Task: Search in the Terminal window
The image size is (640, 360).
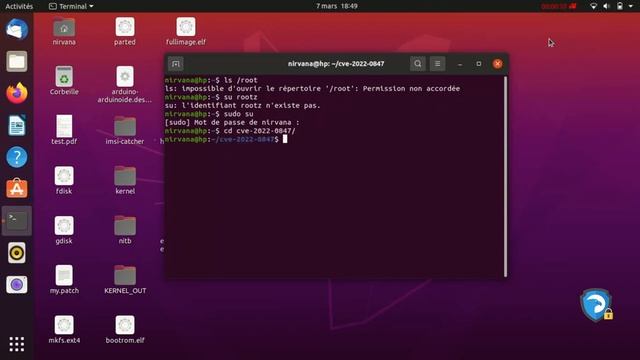Action: click(x=418, y=64)
